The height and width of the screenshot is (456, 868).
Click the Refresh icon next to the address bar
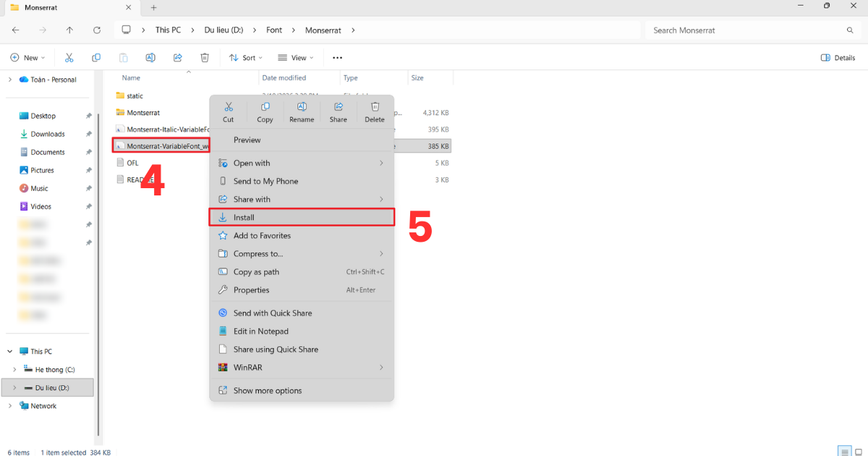point(97,30)
